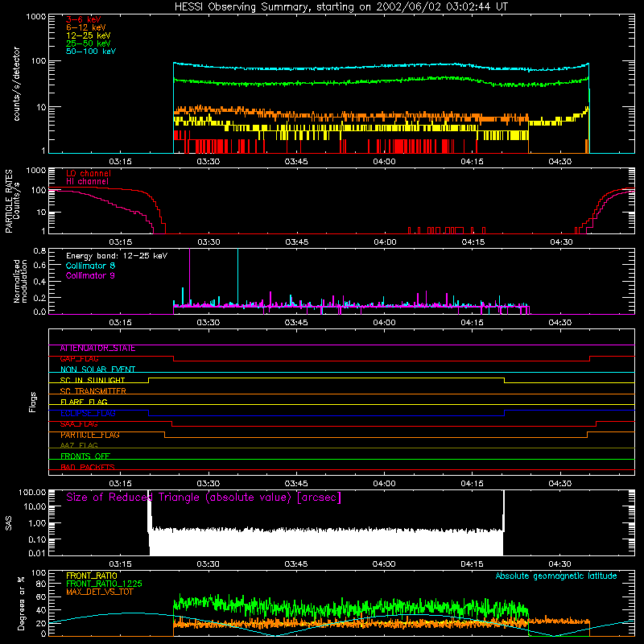
Task: Select the green FRONT_RATIO_1225 legend label
Action: click(105, 584)
